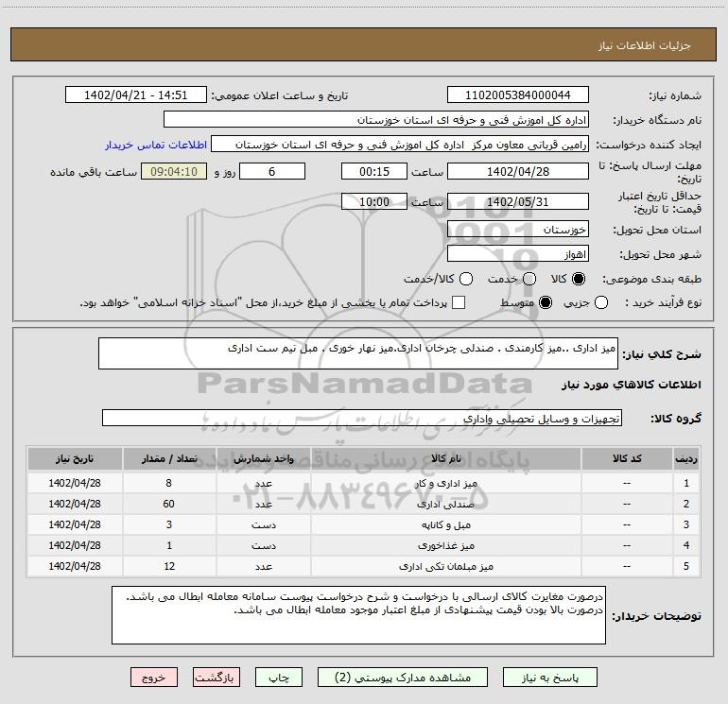Click the price validity time 10:00 field
The height and width of the screenshot is (704, 728).
point(374,201)
